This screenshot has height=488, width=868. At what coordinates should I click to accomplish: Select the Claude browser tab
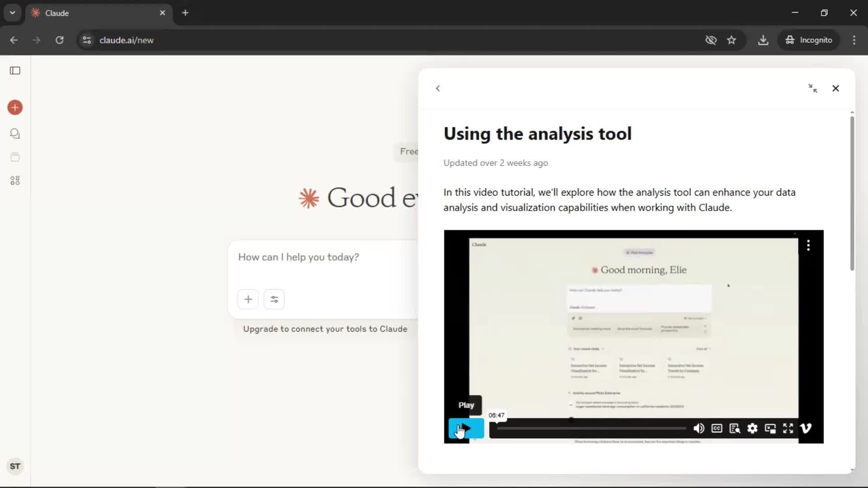pyautogui.click(x=99, y=13)
